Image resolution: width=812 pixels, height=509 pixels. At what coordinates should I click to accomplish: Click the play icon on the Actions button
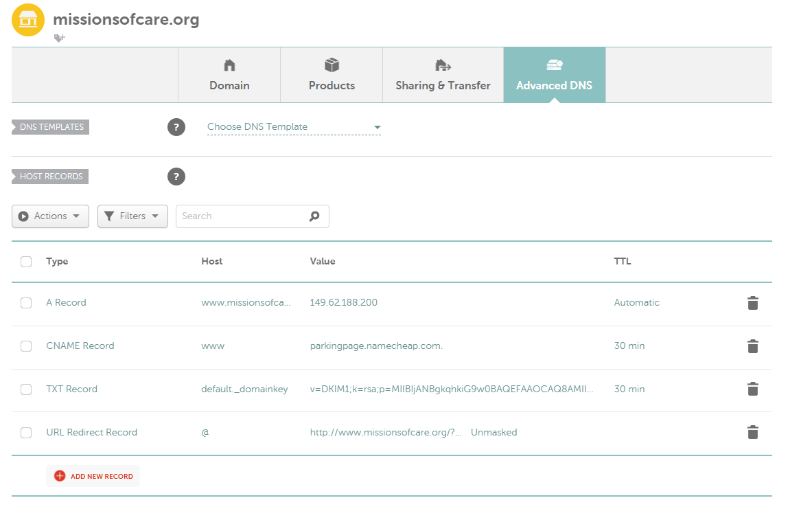(x=23, y=216)
